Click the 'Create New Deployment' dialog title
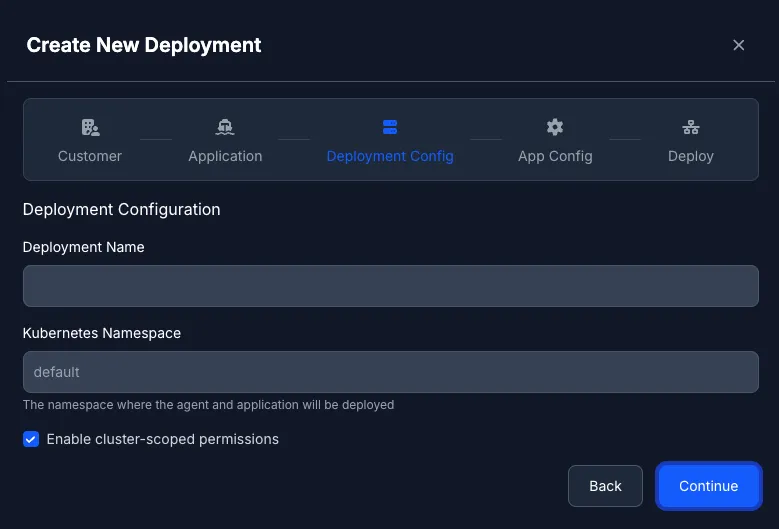This screenshot has width=779, height=529. point(144,45)
